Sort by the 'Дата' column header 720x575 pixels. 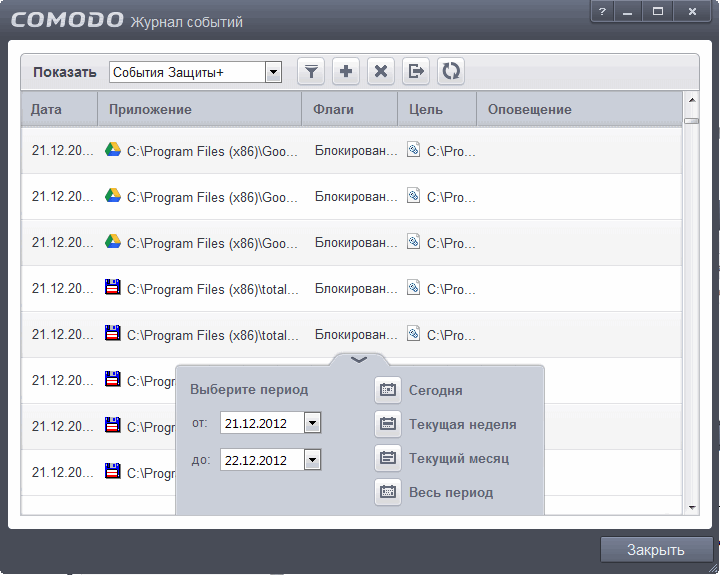[x=59, y=109]
